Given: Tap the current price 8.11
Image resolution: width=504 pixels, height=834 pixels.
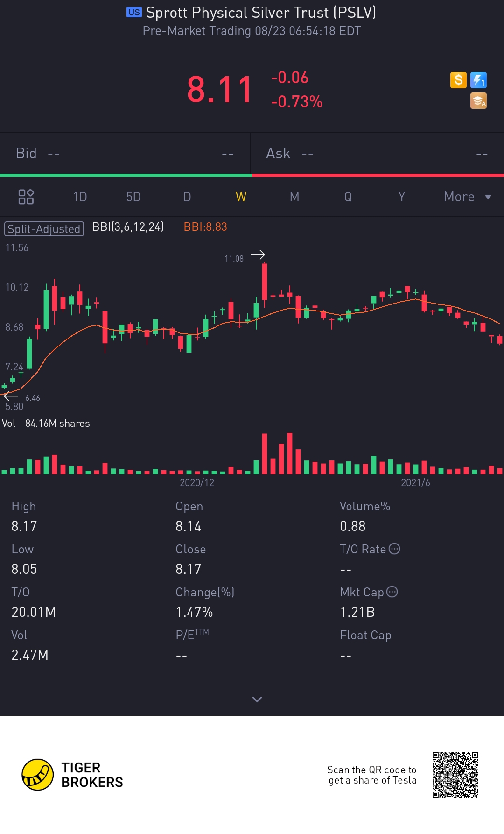Looking at the screenshot, I should (x=219, y=90).
